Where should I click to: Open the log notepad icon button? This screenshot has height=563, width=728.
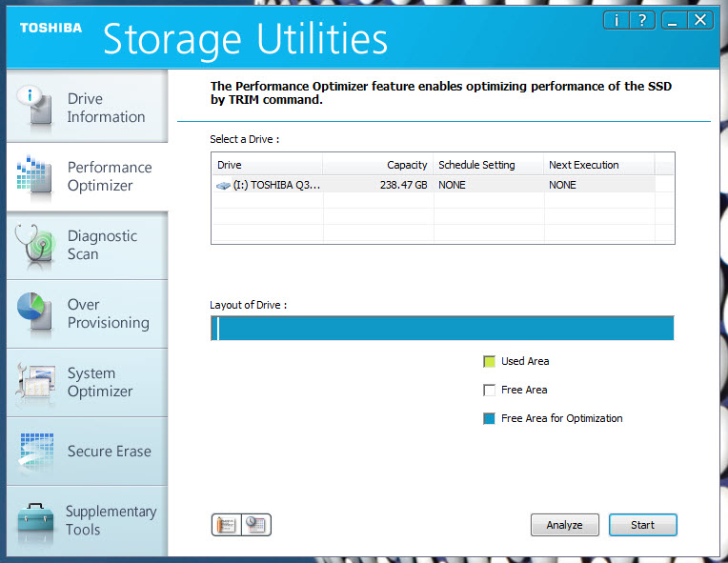227,525
